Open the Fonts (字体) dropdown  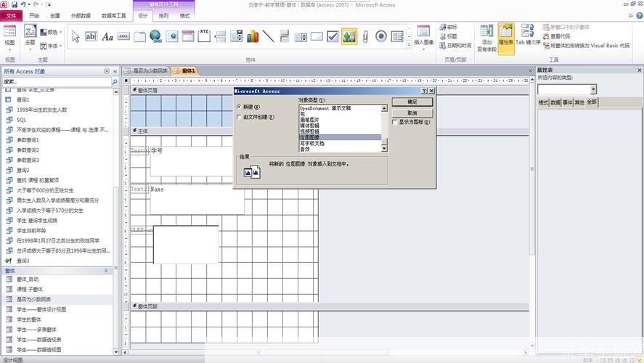pyautogui.click(x=52, y=46)
